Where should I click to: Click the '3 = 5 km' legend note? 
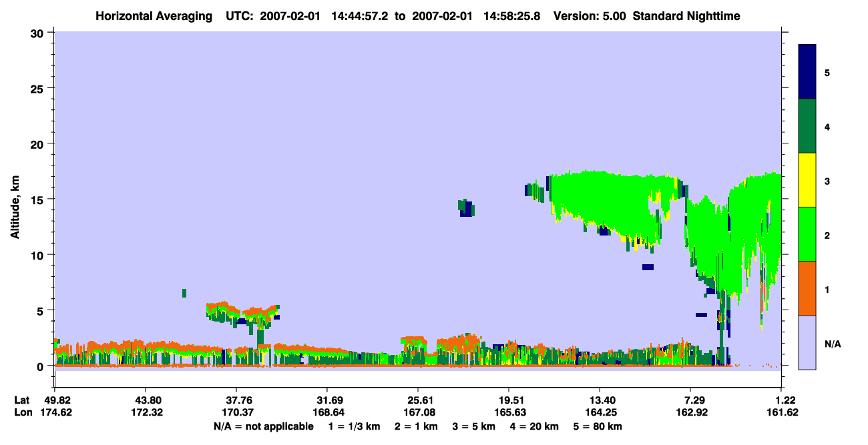point(475,426)
